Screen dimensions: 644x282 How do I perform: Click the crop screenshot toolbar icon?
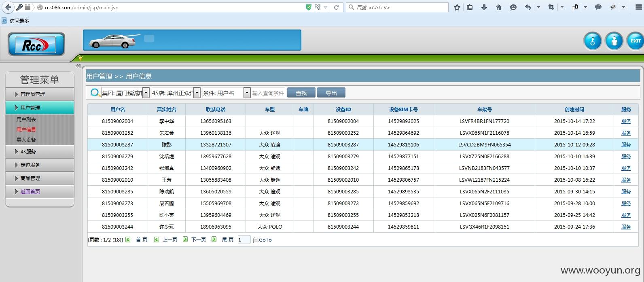click(551, 7)
